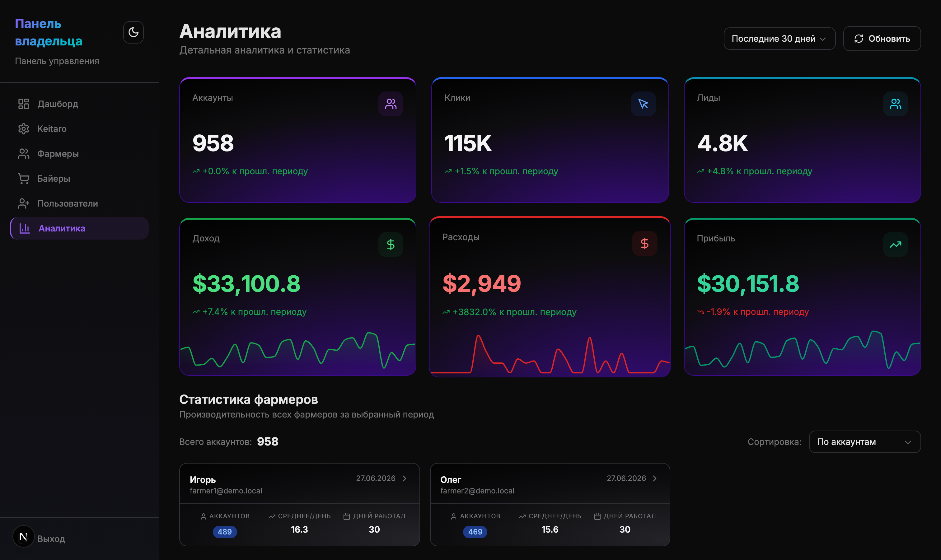Click the farmer name Игорь
The image size is (941, 560).
click(x=203, y=480)
